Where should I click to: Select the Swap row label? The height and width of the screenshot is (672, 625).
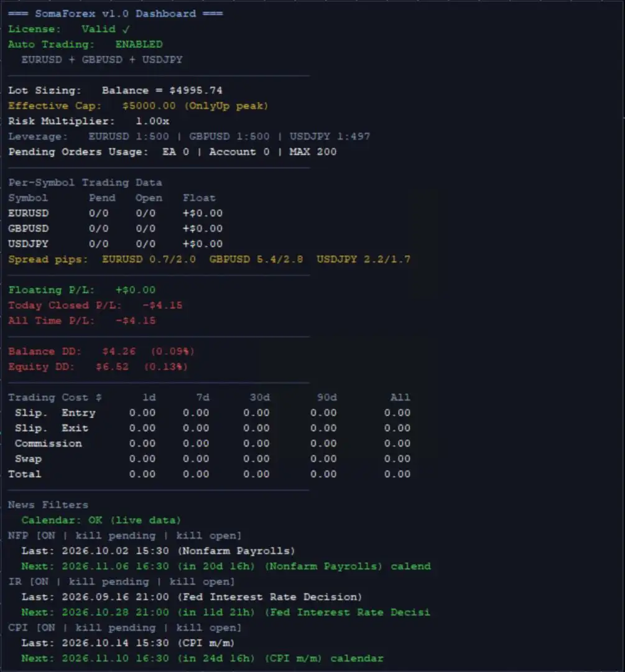point(28,459)
